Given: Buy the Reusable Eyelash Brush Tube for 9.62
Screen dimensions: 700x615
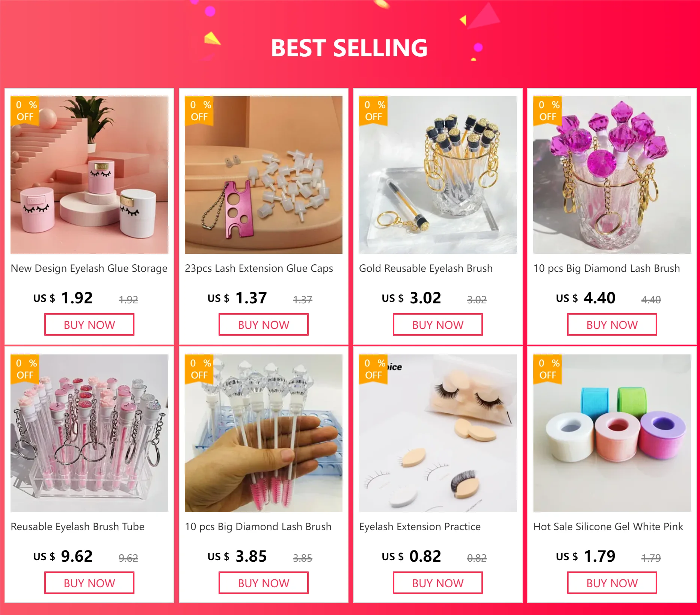Looking at the screenshot, I should coord(89,583).
